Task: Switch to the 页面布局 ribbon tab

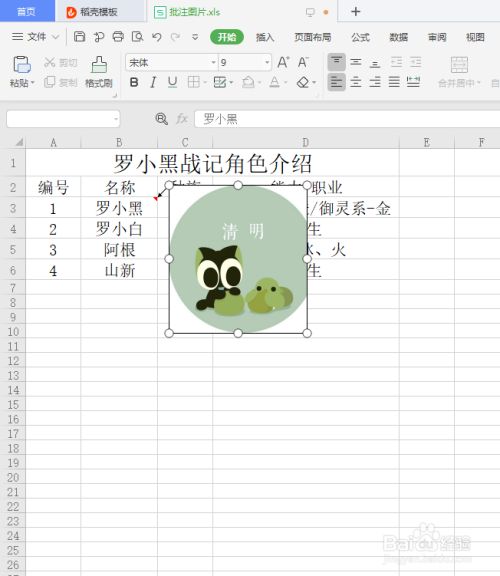Action: pos(313,37)
